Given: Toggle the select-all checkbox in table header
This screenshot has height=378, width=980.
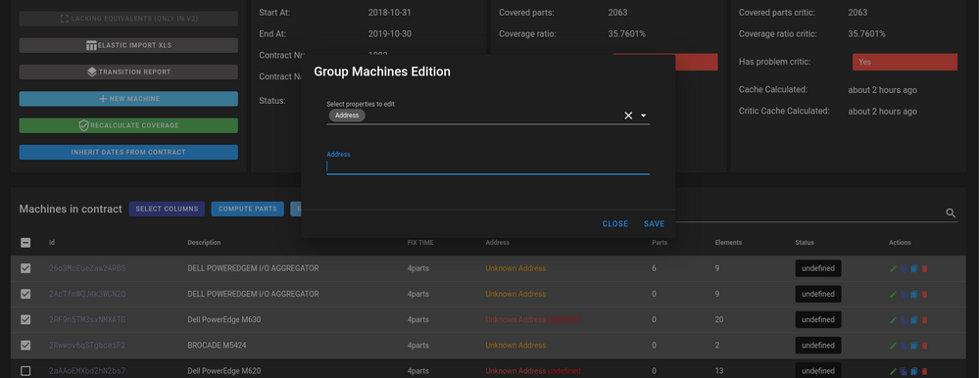Looking at the screenshot, I should tap(25, 243).
